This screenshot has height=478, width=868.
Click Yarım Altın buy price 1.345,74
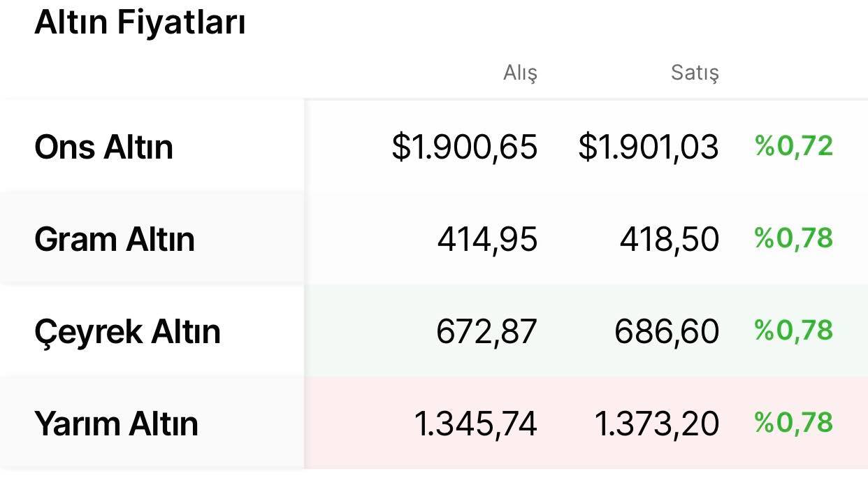(476, 423)
